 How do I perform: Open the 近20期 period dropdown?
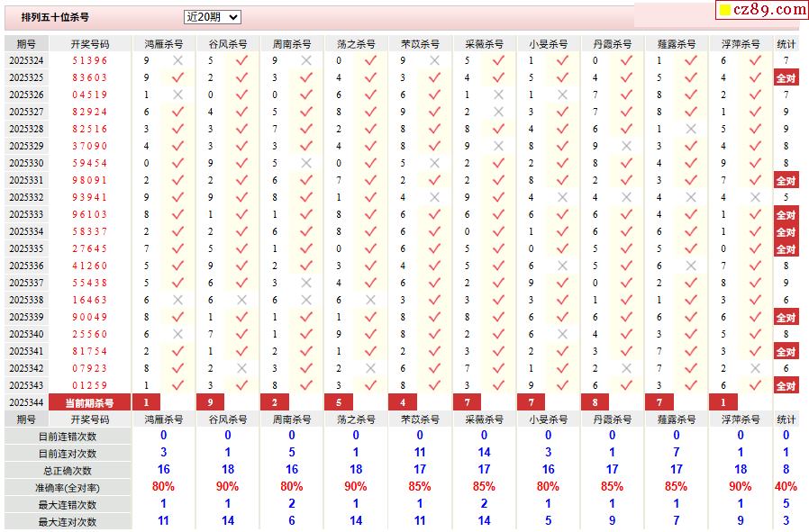[x=212, y=17]
